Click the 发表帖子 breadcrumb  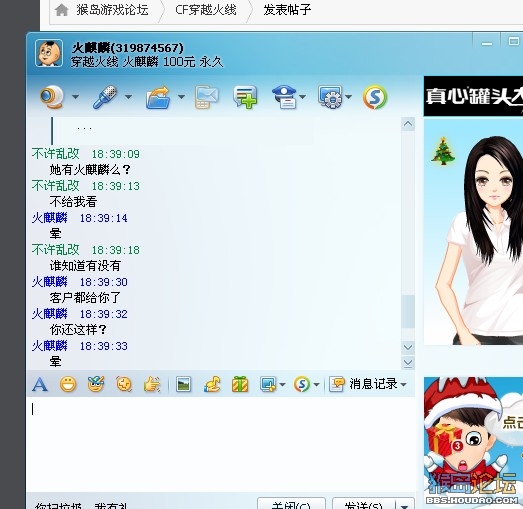[287, 10]
